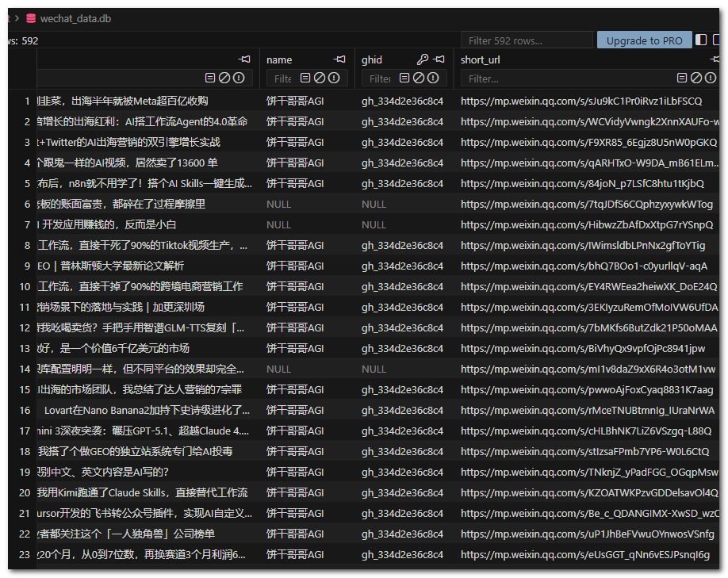Click the circle-exclamation icon in short_url filter
Screen dimensions: 728x578
coord(711,78)
